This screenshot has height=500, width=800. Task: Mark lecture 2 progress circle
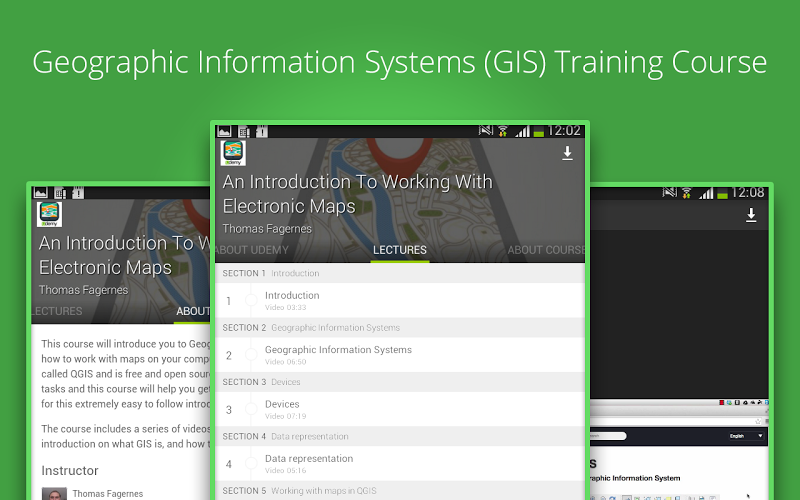251,354
